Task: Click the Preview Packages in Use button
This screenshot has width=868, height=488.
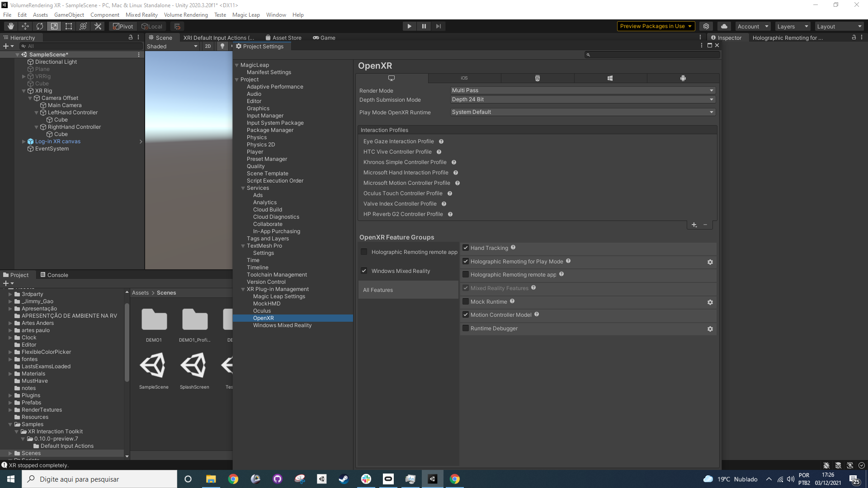Action: tap(656, 26)
